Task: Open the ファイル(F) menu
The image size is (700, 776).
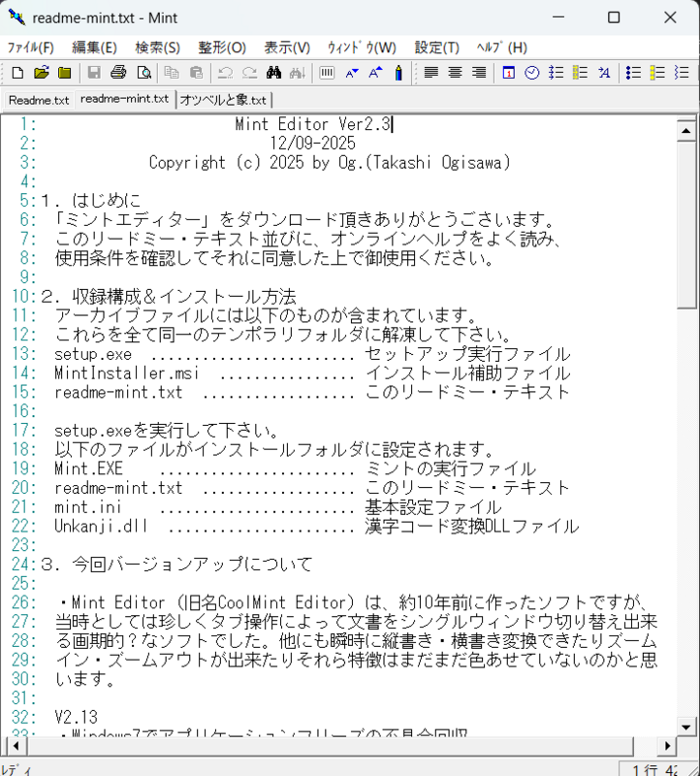Action: tap(31, 48)
